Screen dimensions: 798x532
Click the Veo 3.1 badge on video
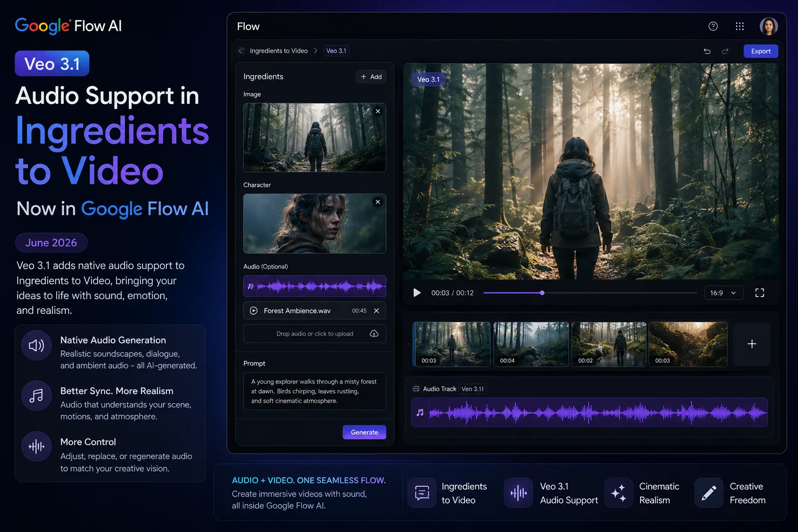(x=428, y=79)
